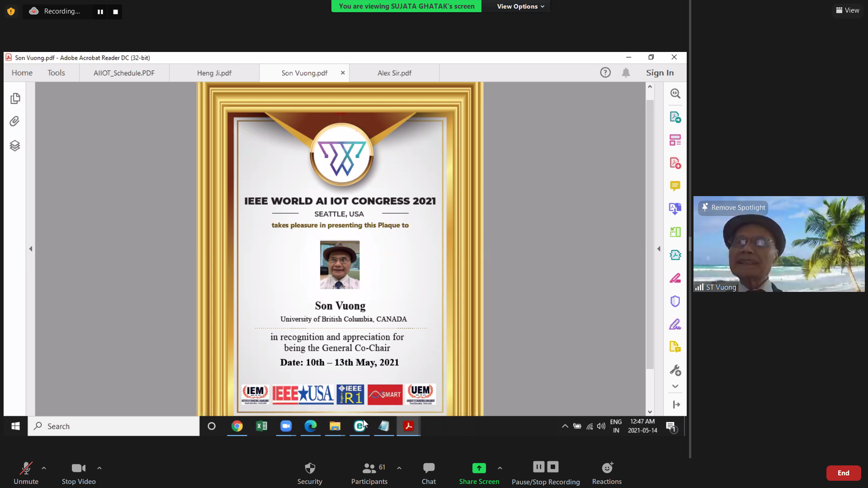
Task: Open Acrobat notifications bell
Action: (626, 73)
